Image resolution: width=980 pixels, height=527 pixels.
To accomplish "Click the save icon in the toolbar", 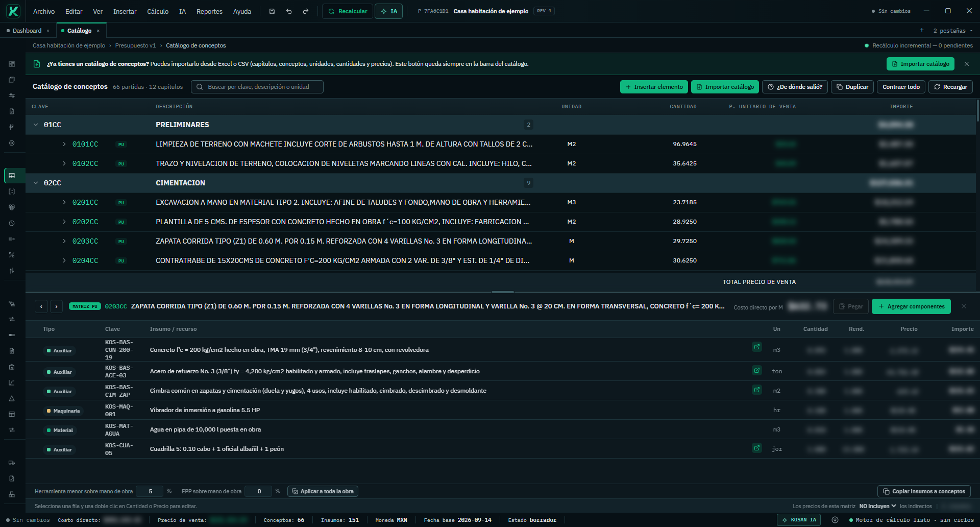I will point(272,11).
